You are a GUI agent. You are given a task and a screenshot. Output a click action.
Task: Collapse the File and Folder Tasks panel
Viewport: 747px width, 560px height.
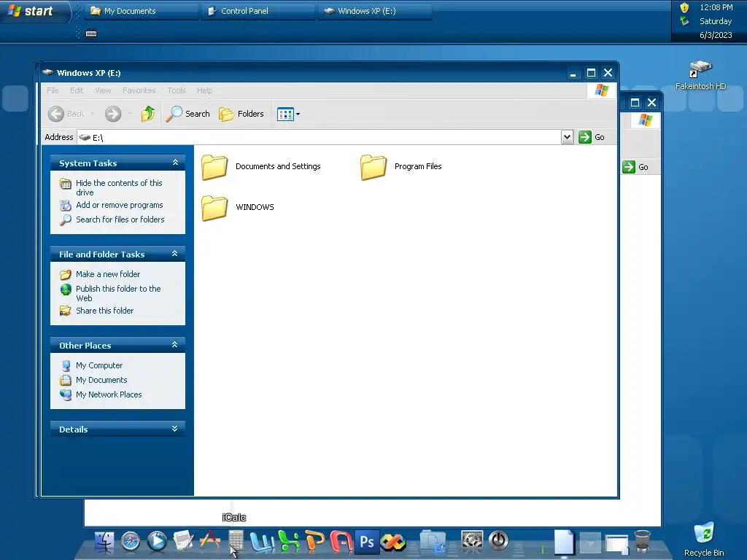click(175, 254)
